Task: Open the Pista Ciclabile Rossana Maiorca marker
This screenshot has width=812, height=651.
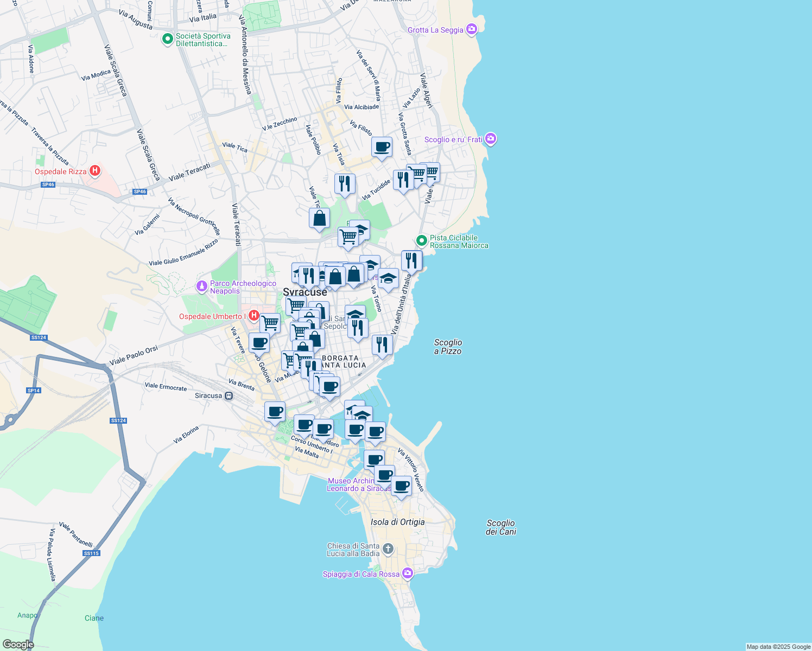Action: tap(421, 240)
